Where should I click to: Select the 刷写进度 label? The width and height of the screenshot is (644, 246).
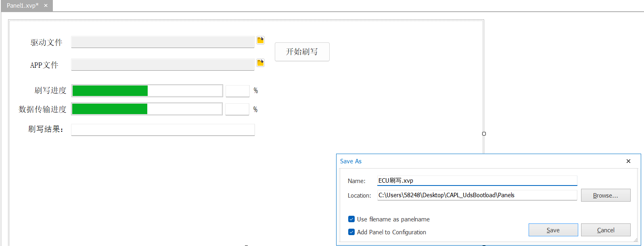click(50, 90)
